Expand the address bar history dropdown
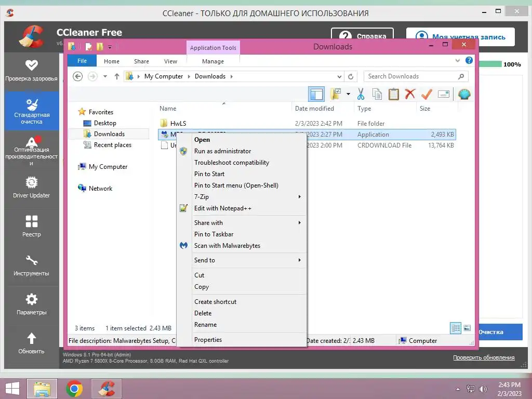Screen dimensions: 532x399 tap(339, 77)
